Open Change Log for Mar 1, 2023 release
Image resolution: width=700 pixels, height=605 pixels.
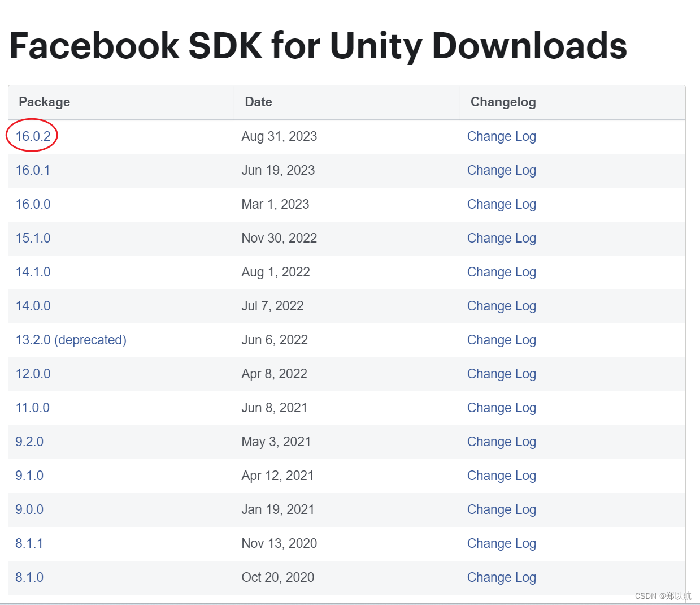(x=502, y=205)
